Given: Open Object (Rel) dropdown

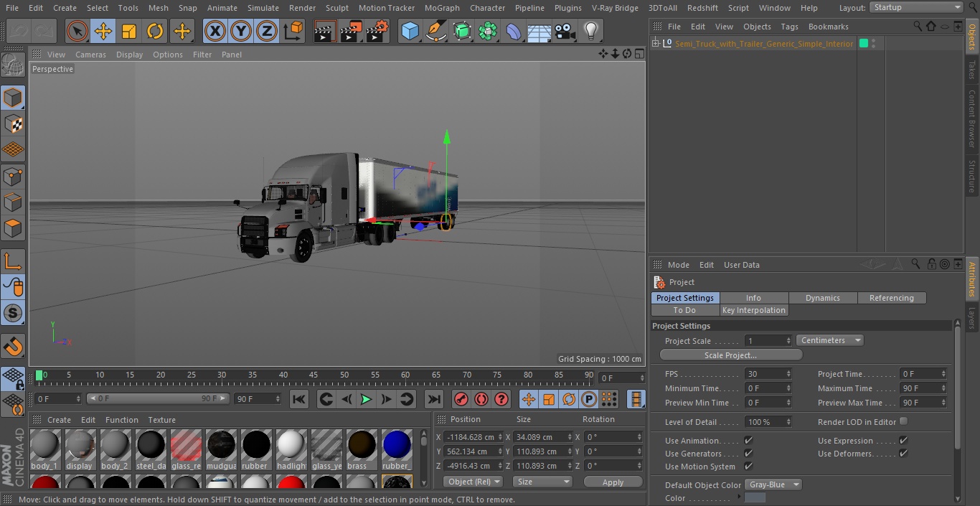Looking at the screenshot, I should tap(472, 482).
